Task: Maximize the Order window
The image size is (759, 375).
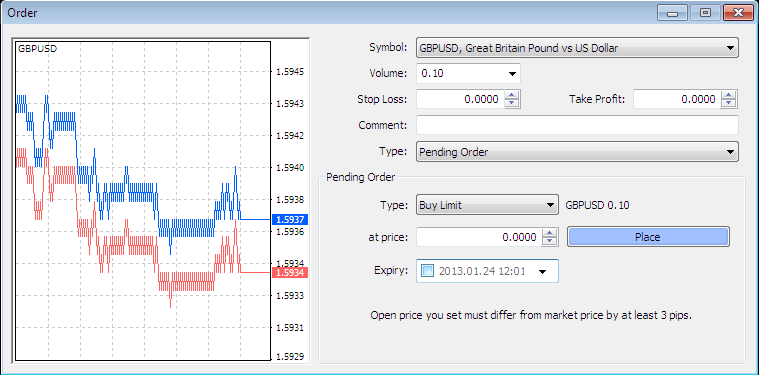Action: [706, 13]
